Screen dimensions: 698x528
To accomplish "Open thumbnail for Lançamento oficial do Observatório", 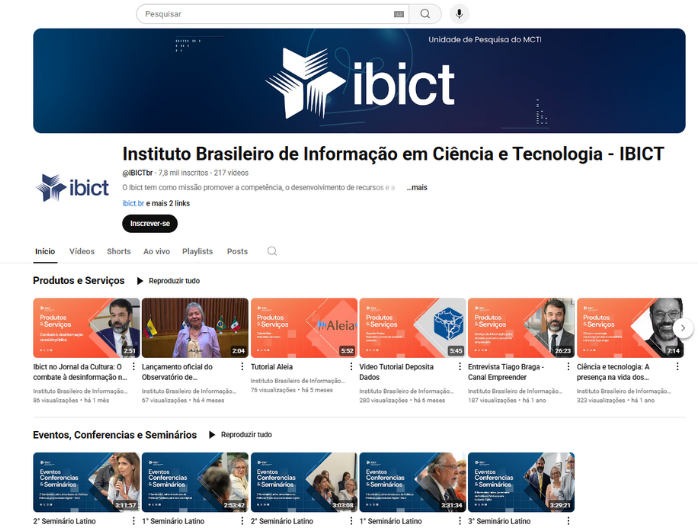I will 195,328.
